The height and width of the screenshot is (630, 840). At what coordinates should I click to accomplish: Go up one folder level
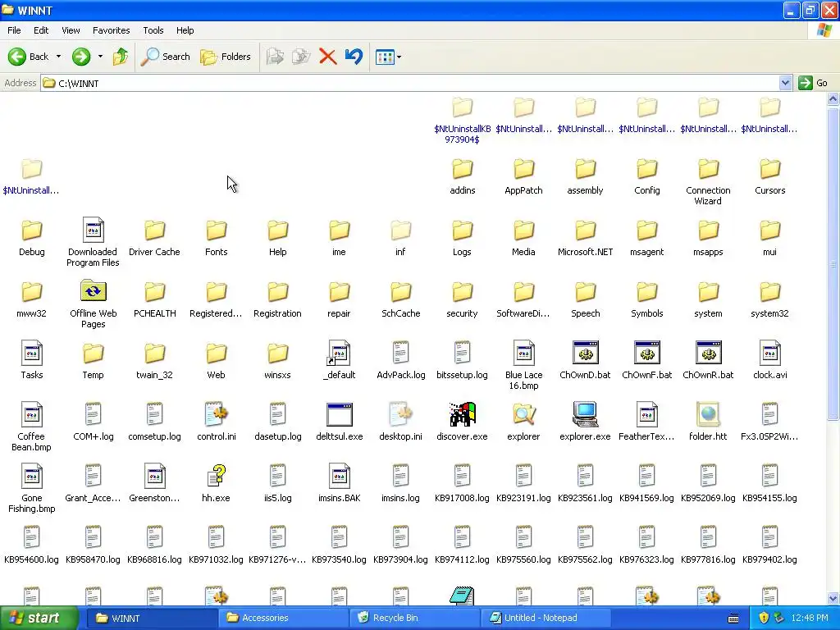[x=121, y=57]
